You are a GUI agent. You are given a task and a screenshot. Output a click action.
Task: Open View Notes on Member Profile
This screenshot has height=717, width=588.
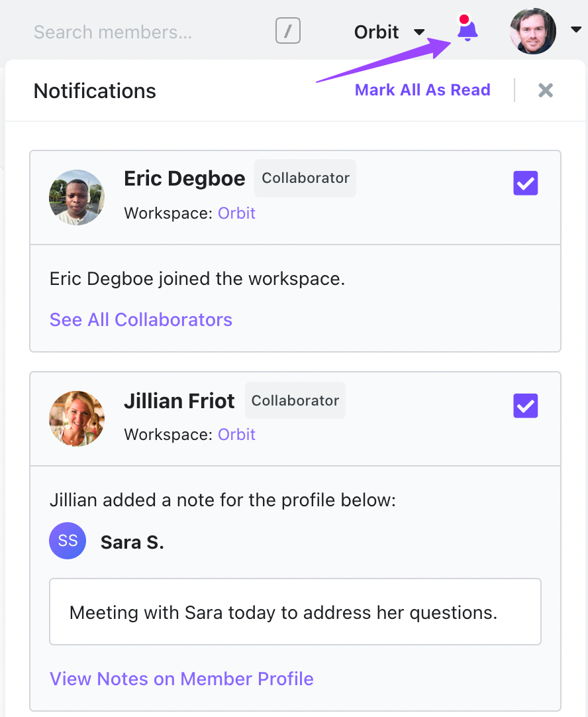click(181, 679)
